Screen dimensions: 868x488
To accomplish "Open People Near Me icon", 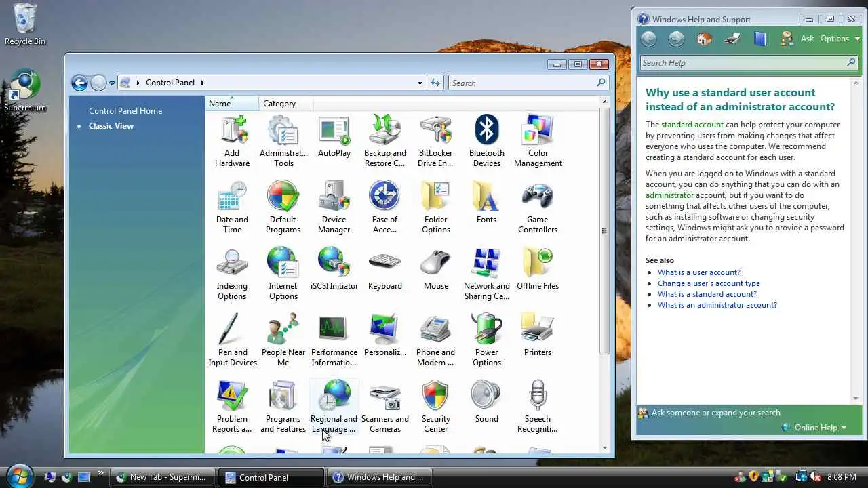I will click(x=283, y=340).
